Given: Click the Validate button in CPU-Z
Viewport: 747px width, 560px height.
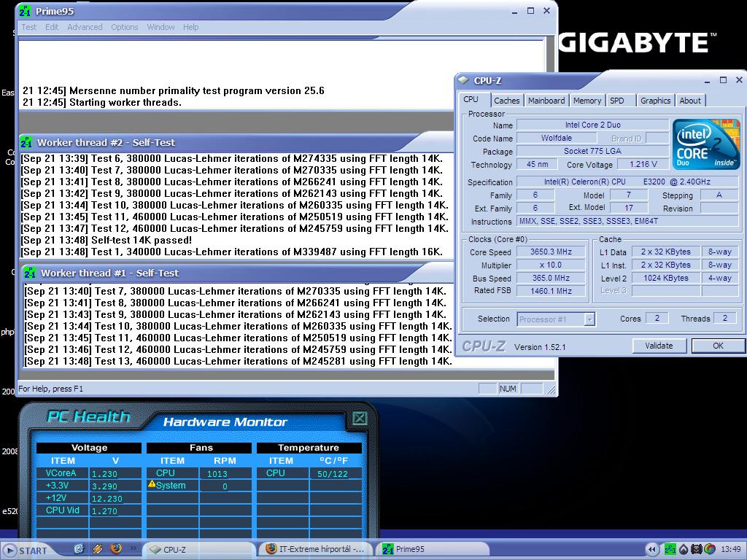Looking at the screenshot, I should 659,346.
